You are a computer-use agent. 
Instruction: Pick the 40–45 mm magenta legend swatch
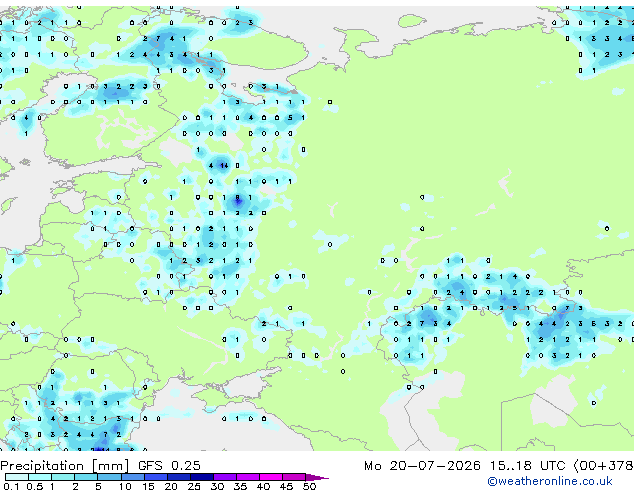(x=271, y=477)
